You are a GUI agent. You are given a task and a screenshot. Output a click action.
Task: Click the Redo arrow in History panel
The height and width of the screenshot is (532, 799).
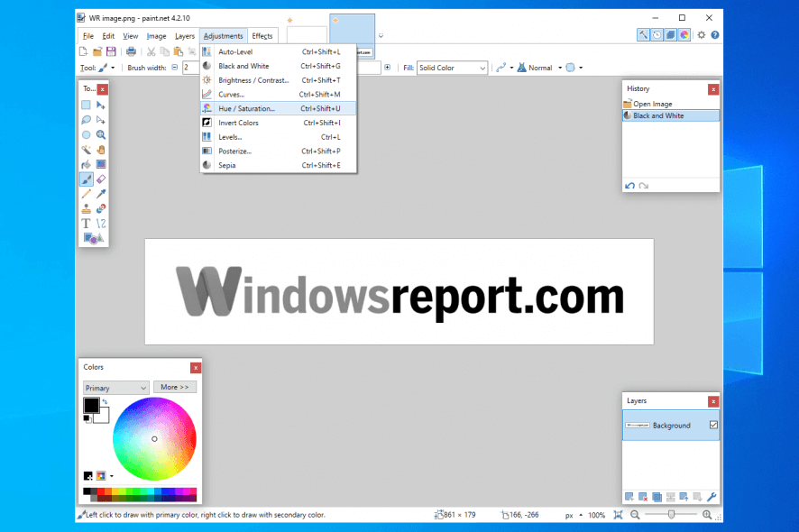tap(644, 186)
